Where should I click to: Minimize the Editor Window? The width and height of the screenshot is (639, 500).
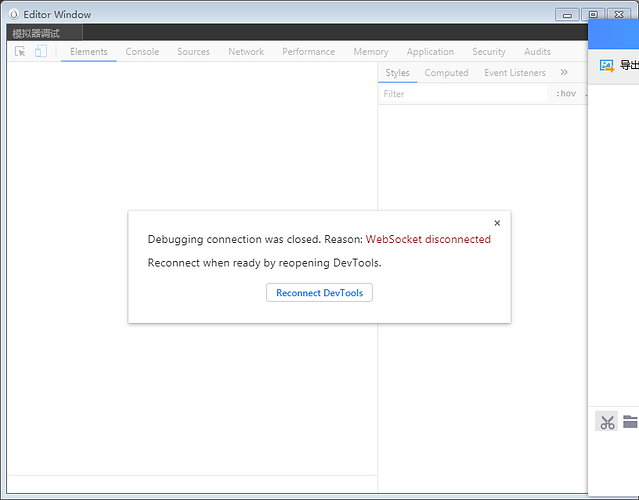[x=567, y=15]
